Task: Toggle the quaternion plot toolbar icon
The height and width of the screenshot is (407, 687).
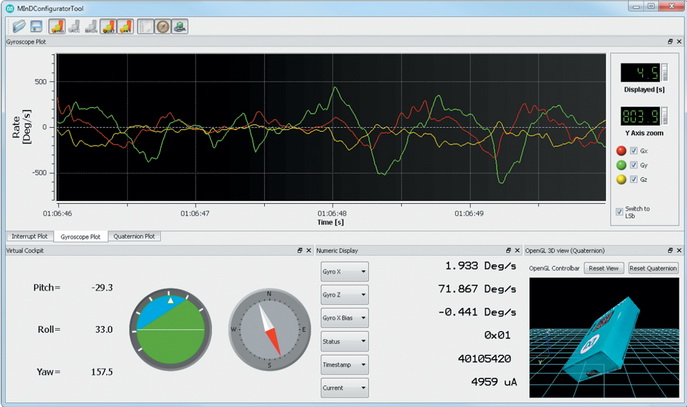Action: pyautogui.click(x=108, y=26)
